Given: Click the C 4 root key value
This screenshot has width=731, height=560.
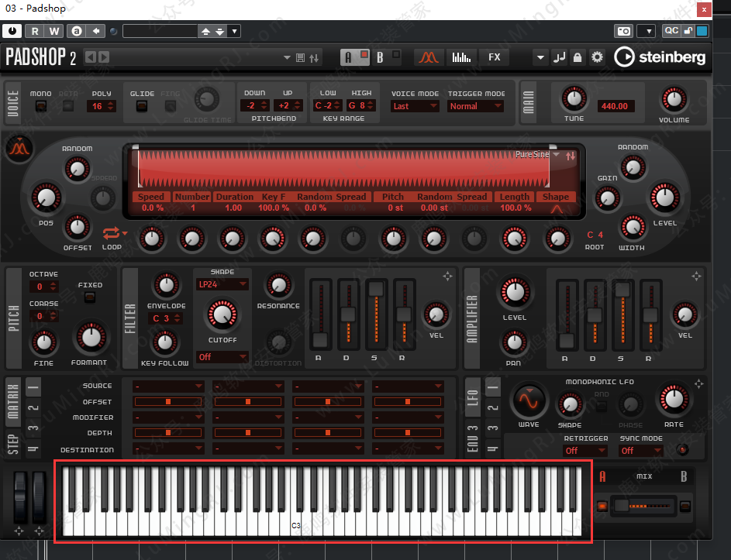Looking at the screenshot, I should 595,235.
